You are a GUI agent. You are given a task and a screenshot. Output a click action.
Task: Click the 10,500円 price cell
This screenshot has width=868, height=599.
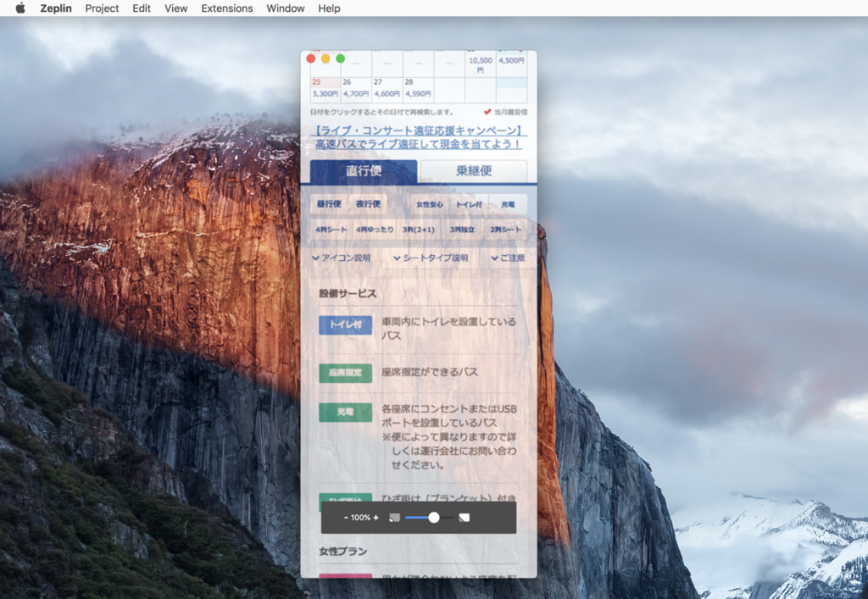coord(479,65)
